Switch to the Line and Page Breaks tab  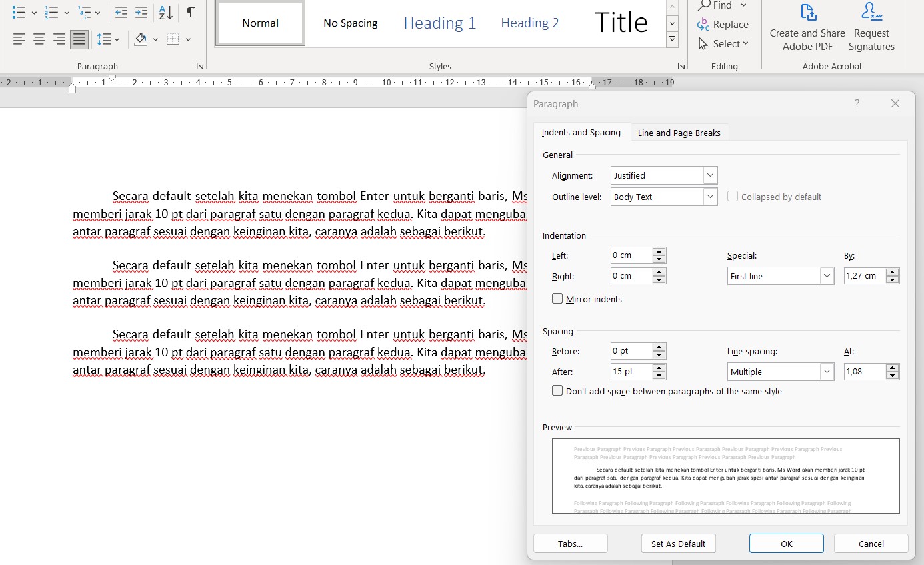pos(679,133)
